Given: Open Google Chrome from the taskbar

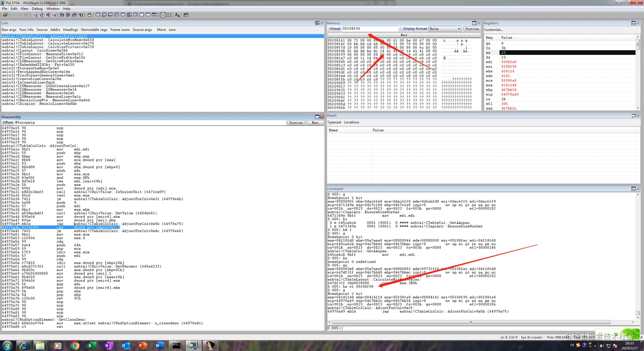Looking at the screenshot, I should click(75, 345).
